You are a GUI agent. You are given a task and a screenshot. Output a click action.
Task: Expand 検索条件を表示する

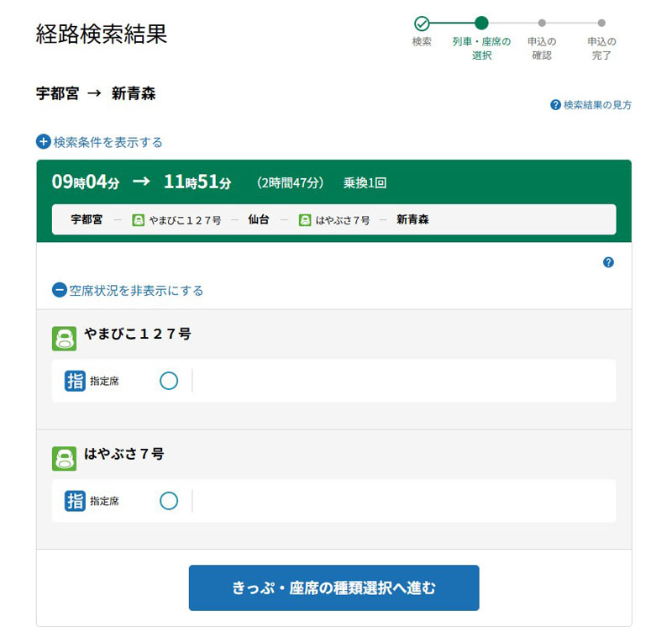[99, 142]
